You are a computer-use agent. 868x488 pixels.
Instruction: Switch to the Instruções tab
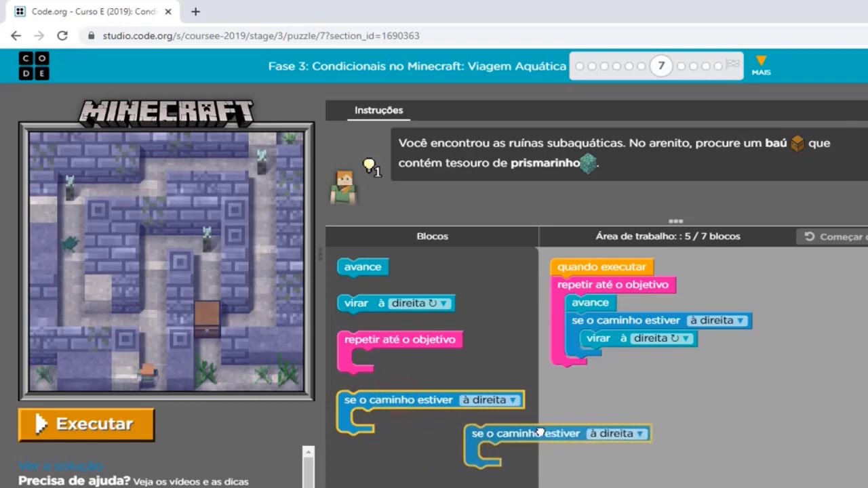378,110
